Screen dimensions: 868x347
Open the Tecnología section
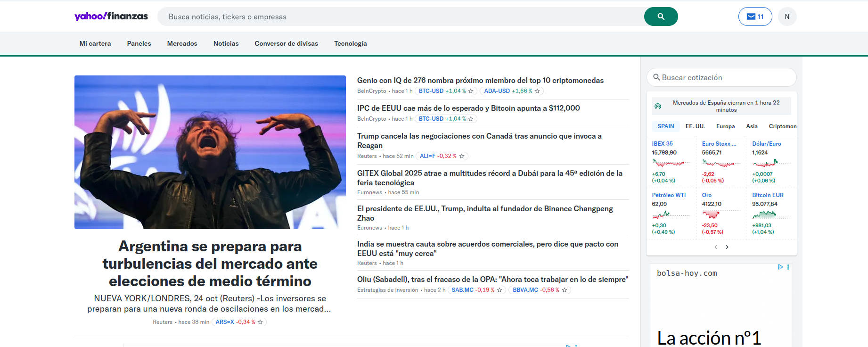351,43
